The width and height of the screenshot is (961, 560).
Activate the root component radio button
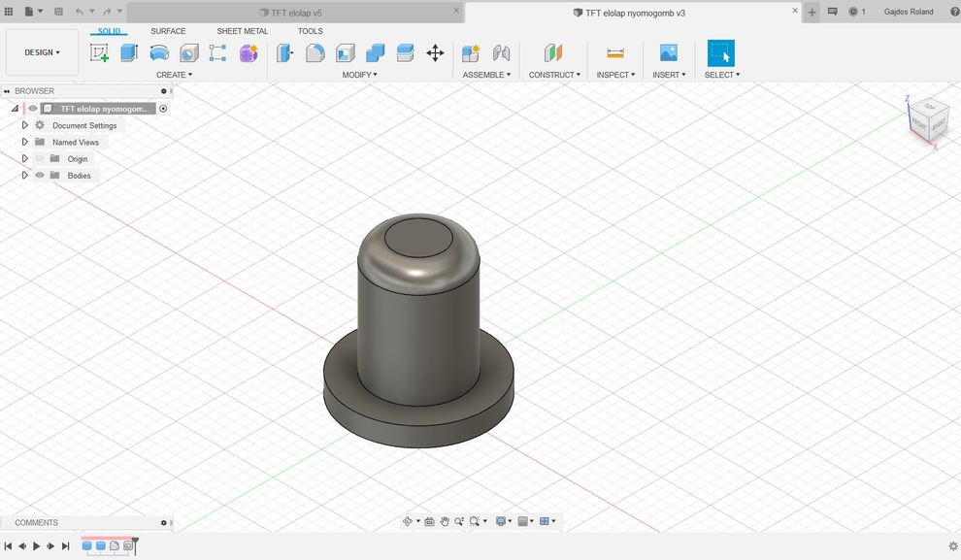163,109
